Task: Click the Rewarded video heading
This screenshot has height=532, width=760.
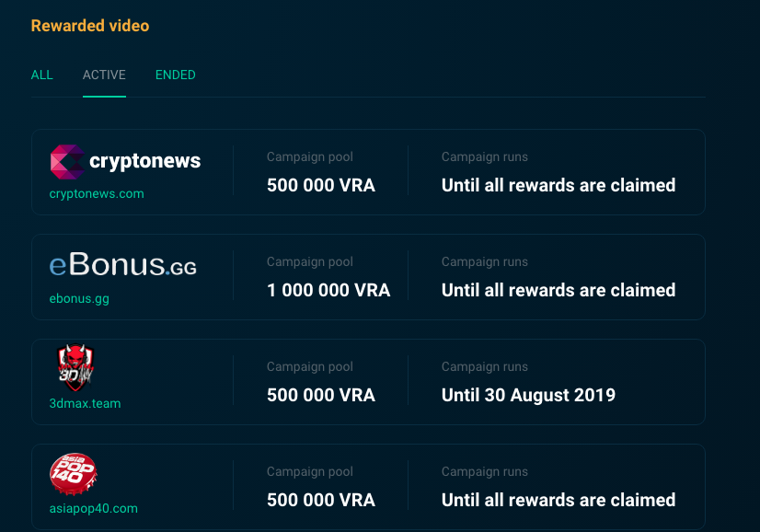Action: coord(90,26)
